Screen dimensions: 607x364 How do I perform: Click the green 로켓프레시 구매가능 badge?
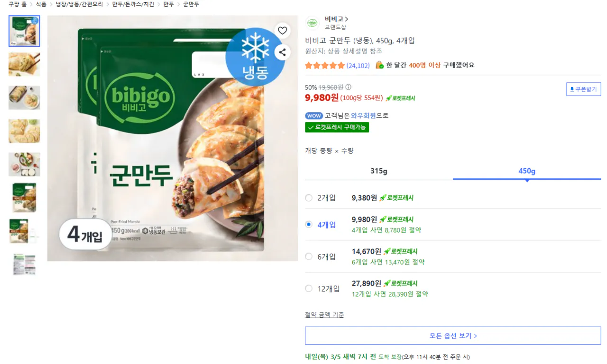click(337, 127)
